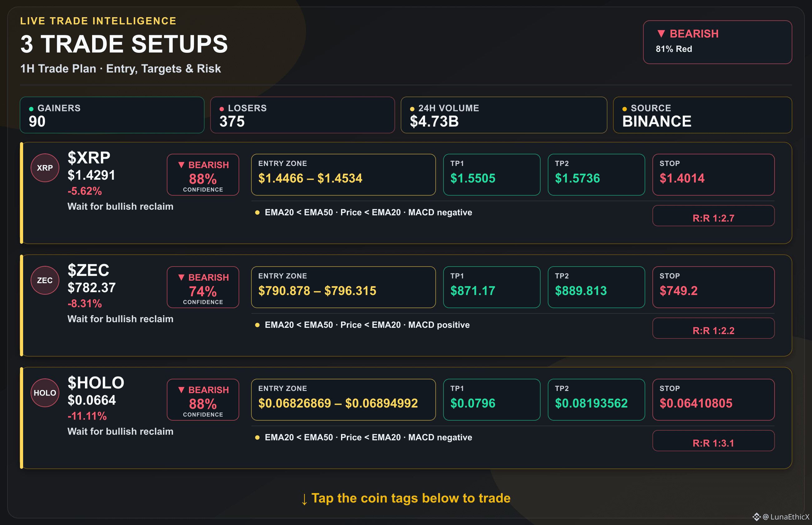
Task: Open the LOSERS 375 stat card
Action: click(302, 115)
